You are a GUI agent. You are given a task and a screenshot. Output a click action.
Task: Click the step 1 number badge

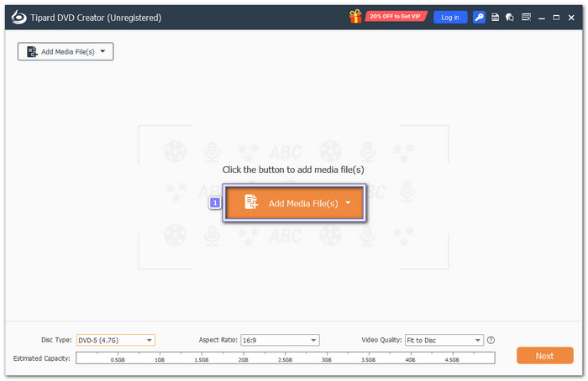215,203
